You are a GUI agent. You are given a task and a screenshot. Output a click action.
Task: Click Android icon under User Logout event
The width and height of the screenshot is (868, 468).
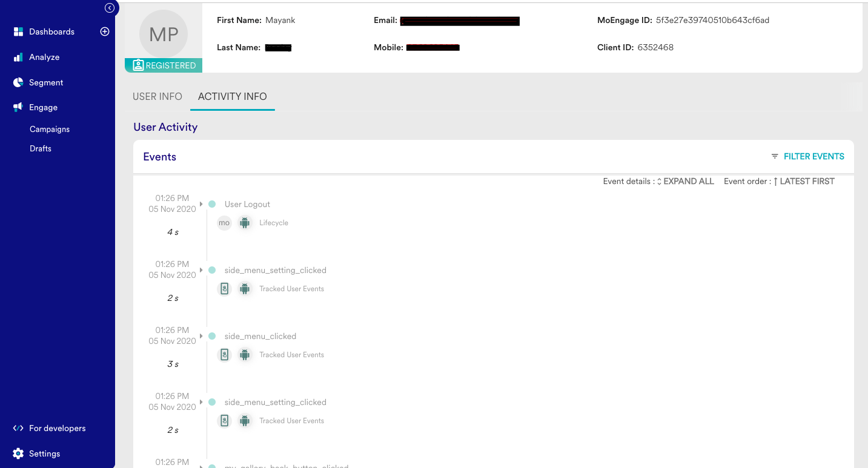(x=245, y=223)
